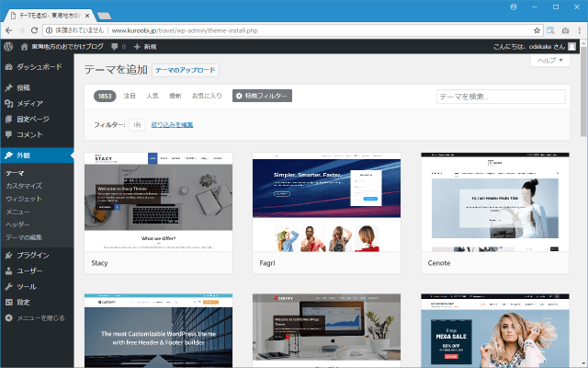Collapse the sidebar with メニューを閉じる
This screenshot has height=368, width=588.
point(37,318)
